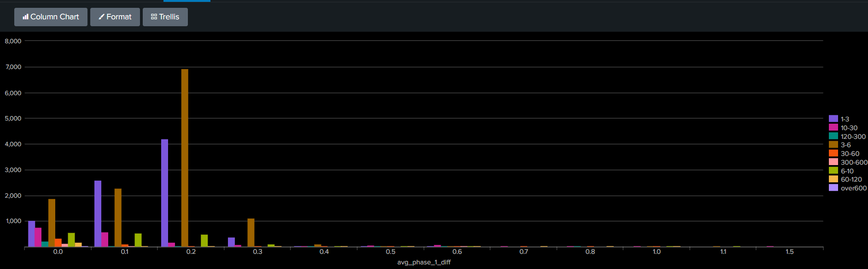Click the 3-6 legend label text
Image resolution: width=868 pixels, height=269 pixels.
pos(846,145)
